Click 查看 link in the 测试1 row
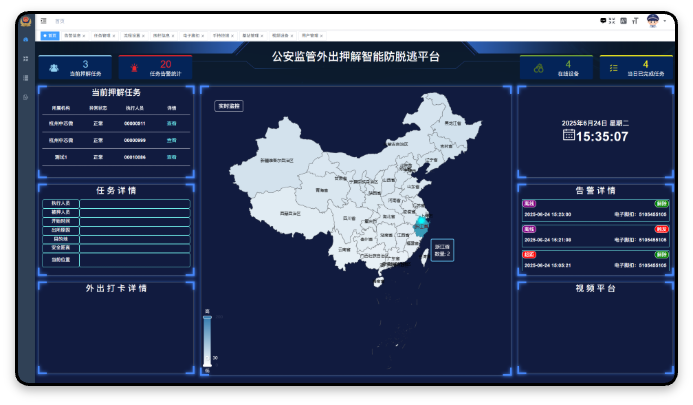This screenshot has width=693, height=405. [x=171, y=157]
